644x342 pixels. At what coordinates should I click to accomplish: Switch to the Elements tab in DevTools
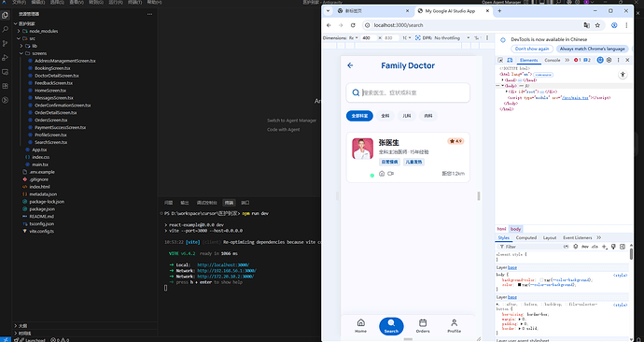pos(528,60)
